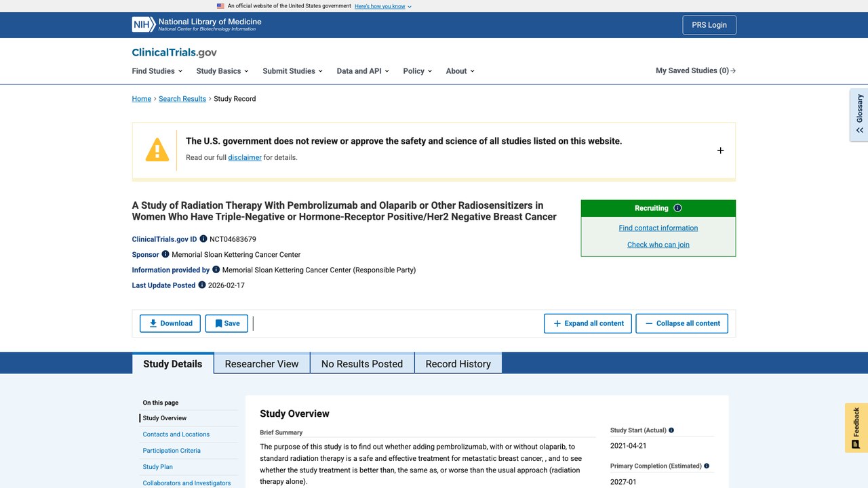Open the Glossary side panel
Viewport: 868px width, 488px height.
(859, 114)
